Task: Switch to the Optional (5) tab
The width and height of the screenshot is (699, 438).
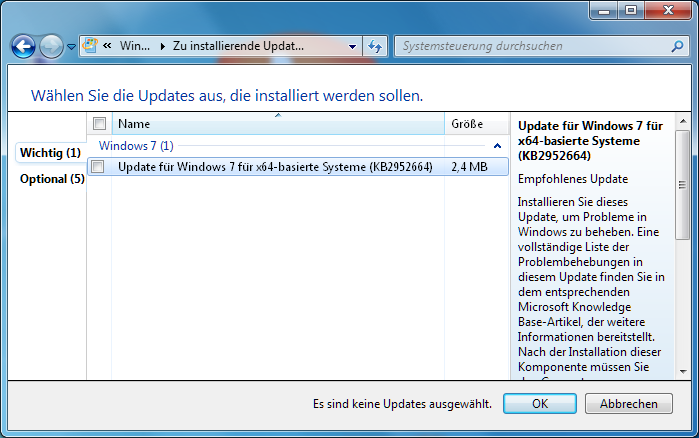Action: pos(52,179)
